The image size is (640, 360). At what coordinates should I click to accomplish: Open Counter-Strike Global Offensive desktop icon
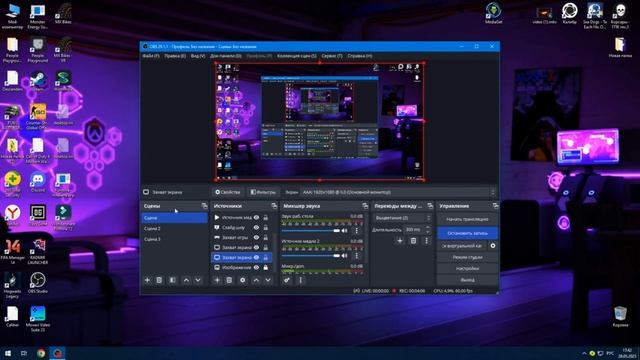38,116
